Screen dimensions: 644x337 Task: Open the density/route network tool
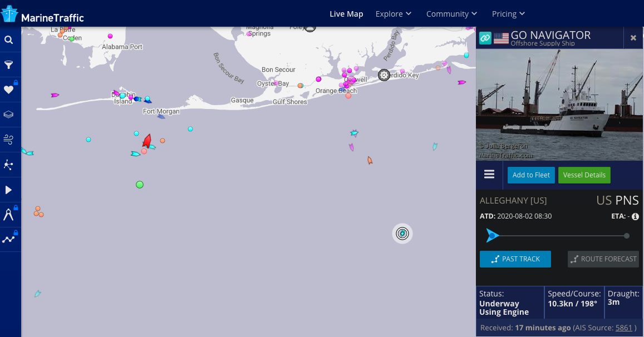[8, 165]
